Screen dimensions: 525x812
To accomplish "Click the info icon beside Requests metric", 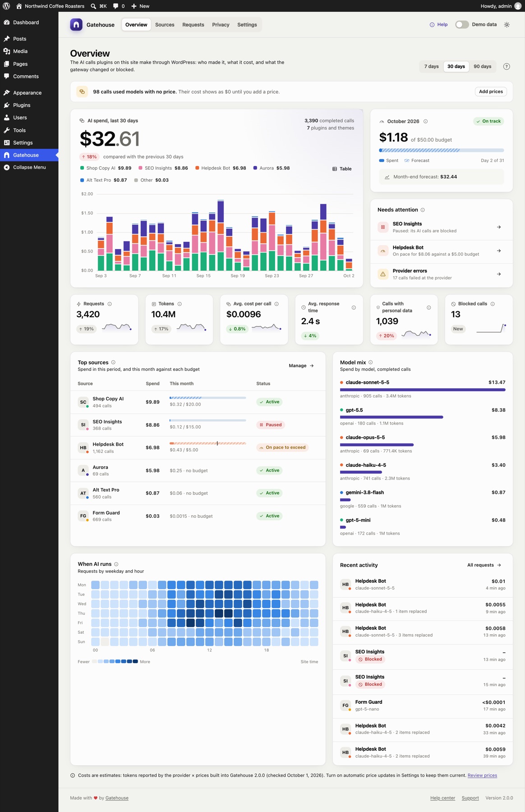I will click(110, 304).
